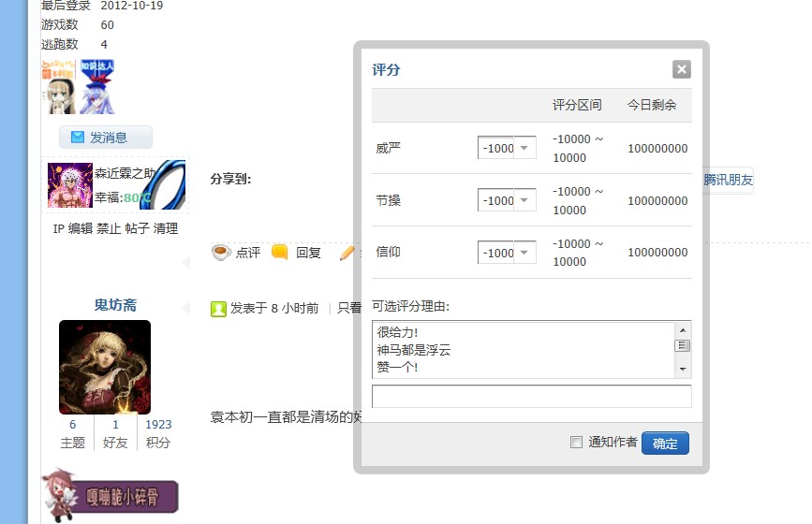The image size is (812, 524).
Task: Select the reason 神马都是浮云
Action: (x=414, y=350)
